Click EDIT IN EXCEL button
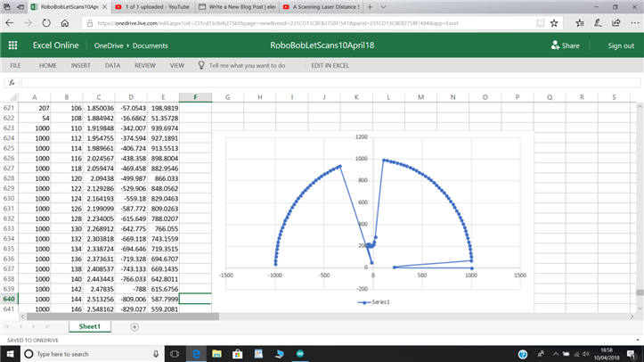Image resolution: width=644 pixels, height=362 pixels. (x=330, y=65)
